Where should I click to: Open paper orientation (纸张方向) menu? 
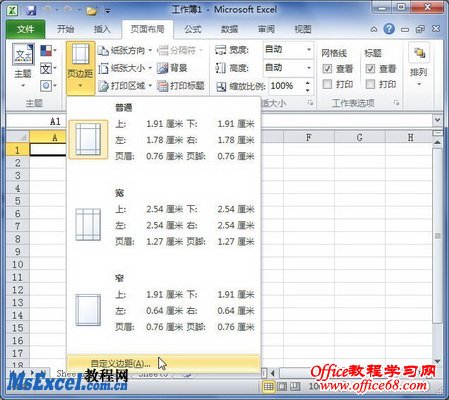point(125,51)
